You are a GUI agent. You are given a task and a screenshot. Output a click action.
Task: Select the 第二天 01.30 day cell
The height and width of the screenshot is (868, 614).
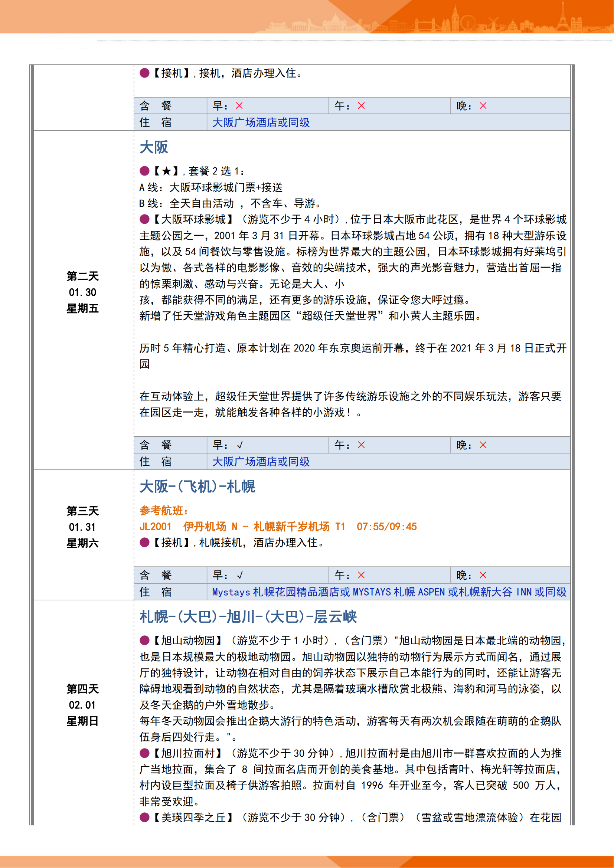[83, 292]
